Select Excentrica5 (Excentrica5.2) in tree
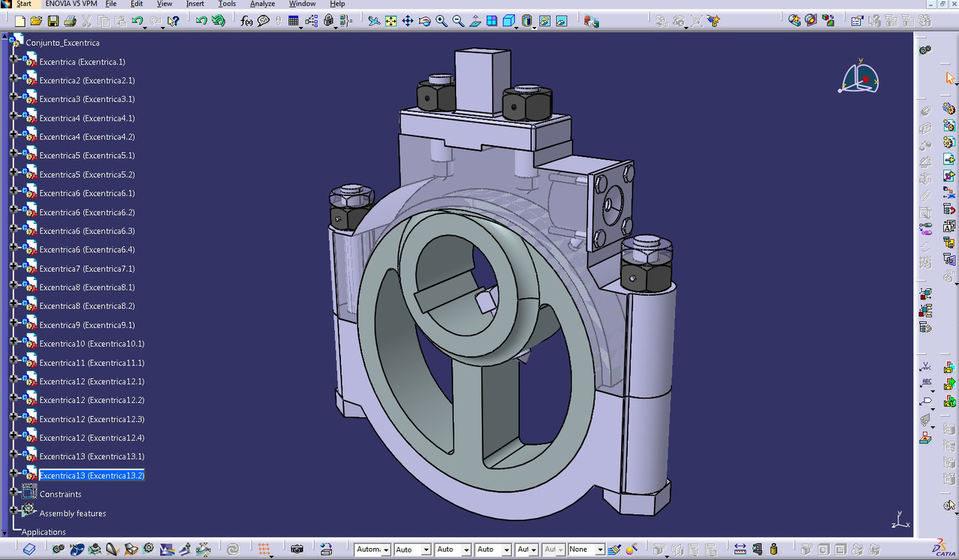The height and width of the screenshot is (560, 959). (x=87, y=174)
